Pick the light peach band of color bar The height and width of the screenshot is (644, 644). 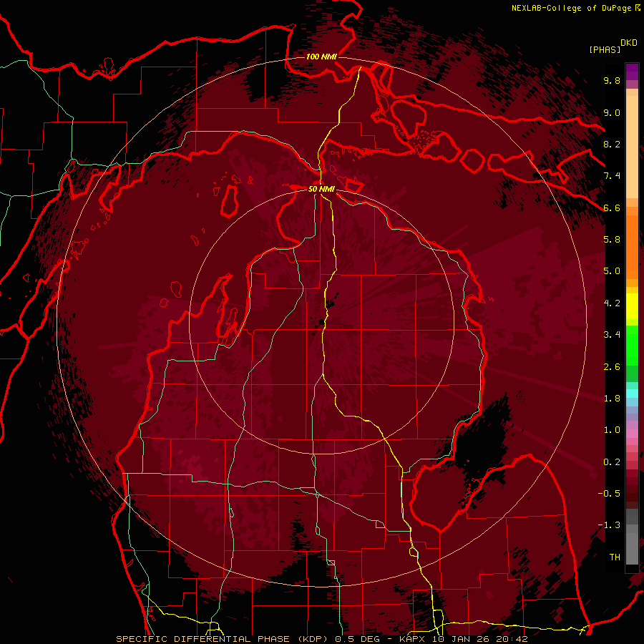[x=632, y=148]
